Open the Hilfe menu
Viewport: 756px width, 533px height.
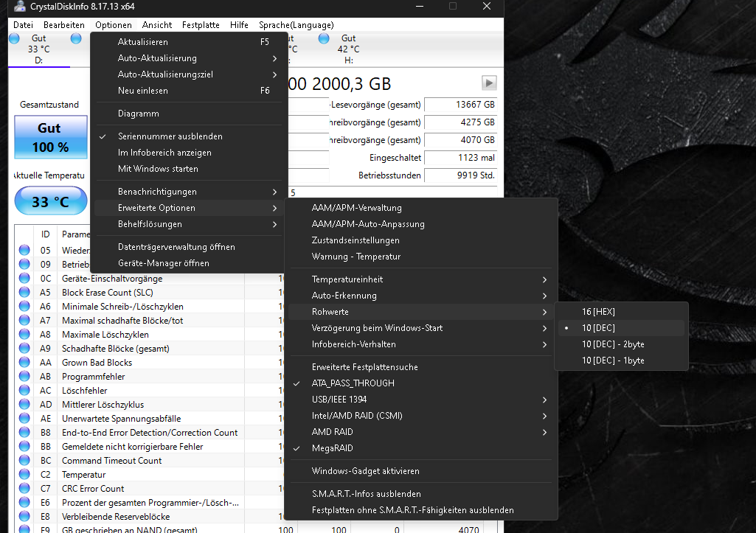click(239, 25)
